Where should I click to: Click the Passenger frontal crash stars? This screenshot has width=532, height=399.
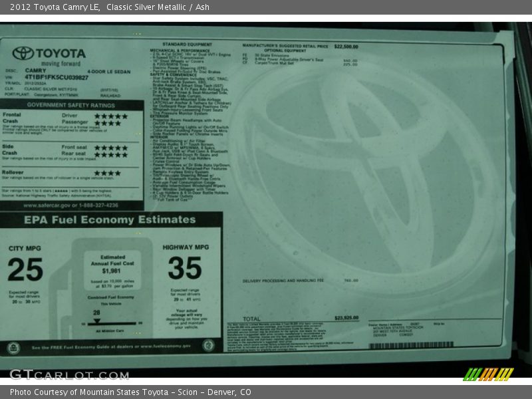click(x=107, y=123)
